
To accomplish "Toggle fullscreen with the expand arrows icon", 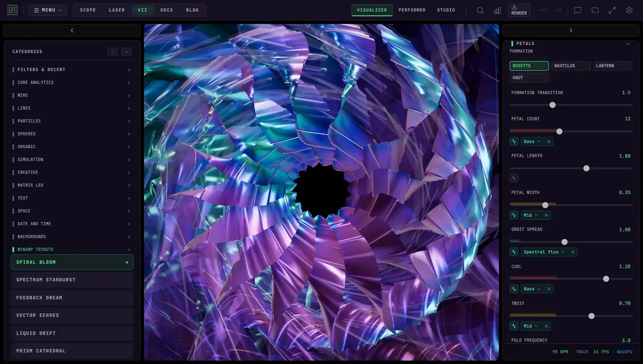I will [x=612, y=10].
